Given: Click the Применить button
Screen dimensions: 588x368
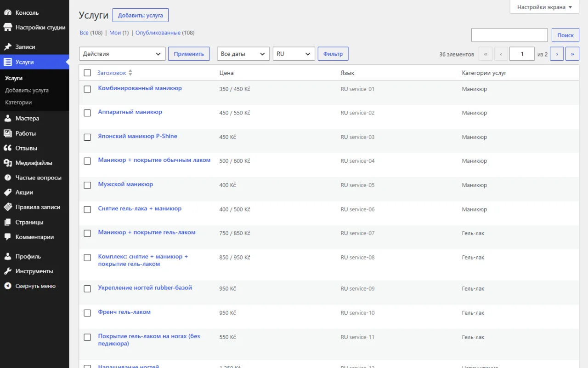Looking at the screenshot, I should 189,54.
